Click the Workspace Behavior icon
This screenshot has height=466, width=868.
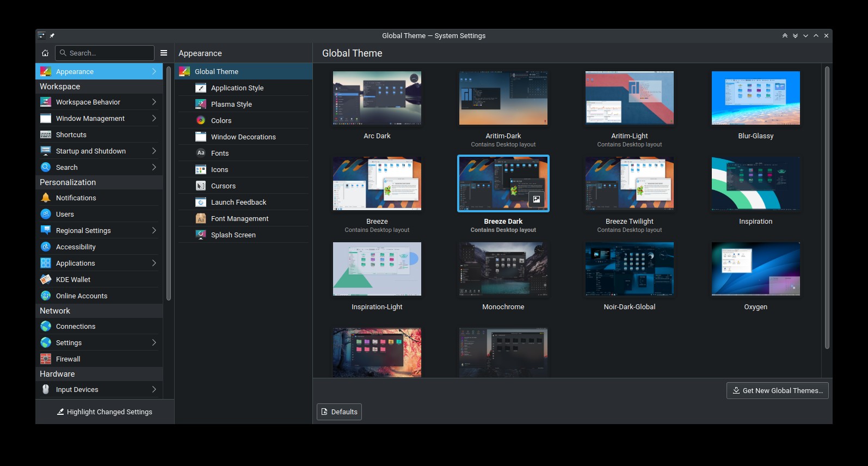click(x=46, y=102)
